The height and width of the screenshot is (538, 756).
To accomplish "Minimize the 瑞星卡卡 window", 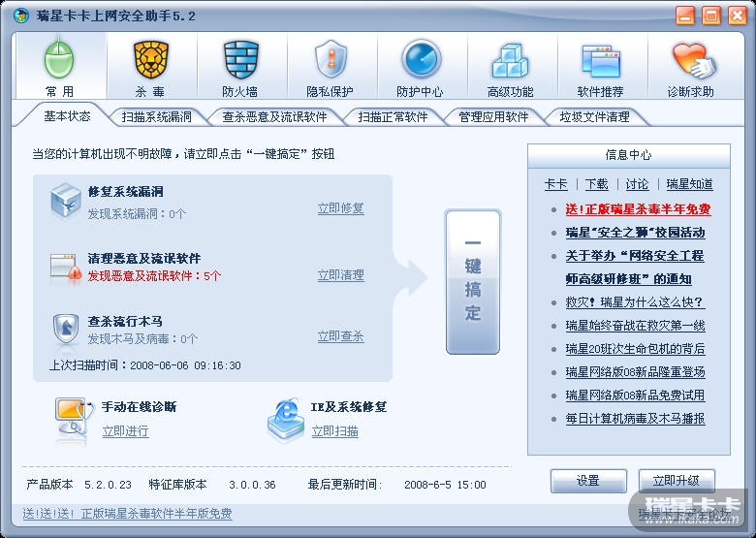I will point(684,16).
